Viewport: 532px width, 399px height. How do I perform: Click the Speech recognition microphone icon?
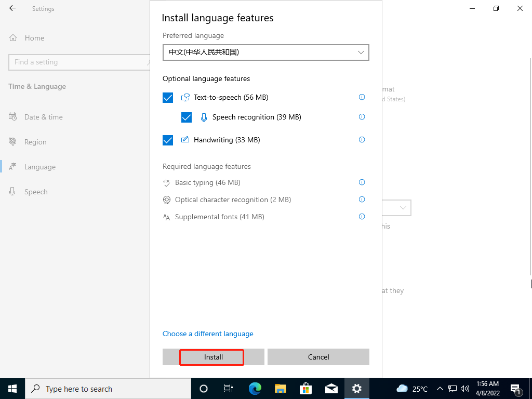tap(204, 117)
